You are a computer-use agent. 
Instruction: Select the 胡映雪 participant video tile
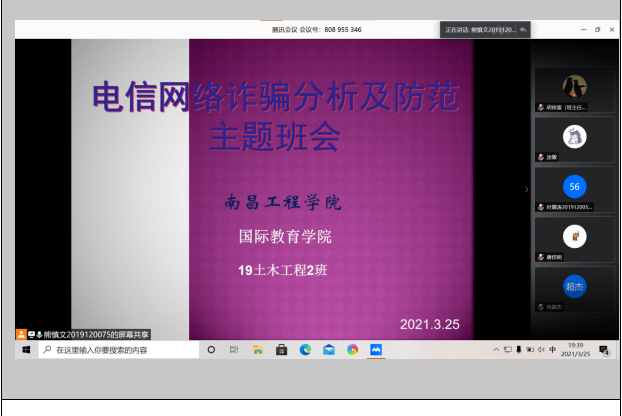pos(574,89)
